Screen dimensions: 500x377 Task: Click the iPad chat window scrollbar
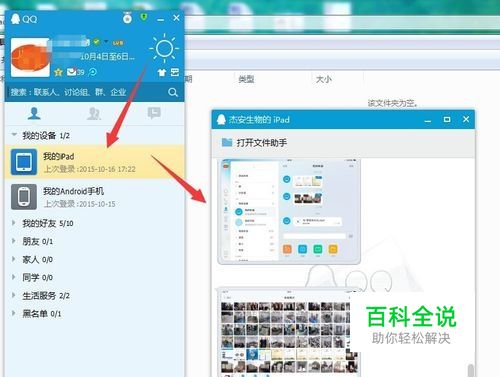[471, 370]
